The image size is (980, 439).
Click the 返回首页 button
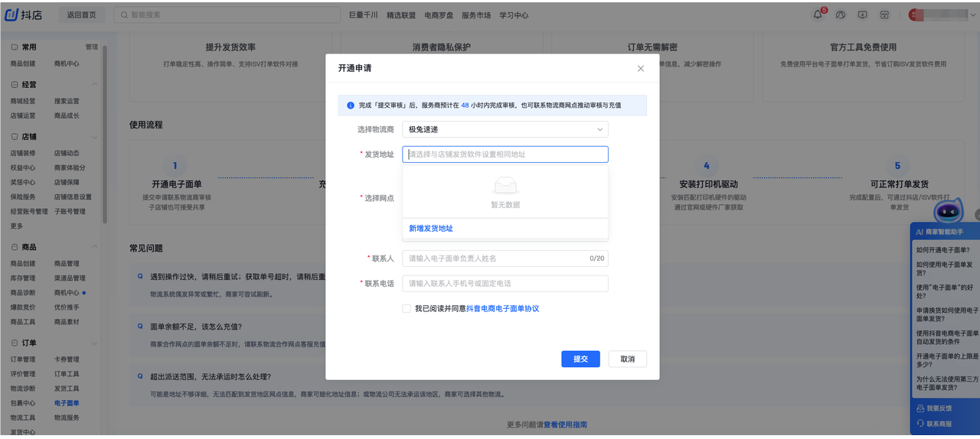[82, 15]
